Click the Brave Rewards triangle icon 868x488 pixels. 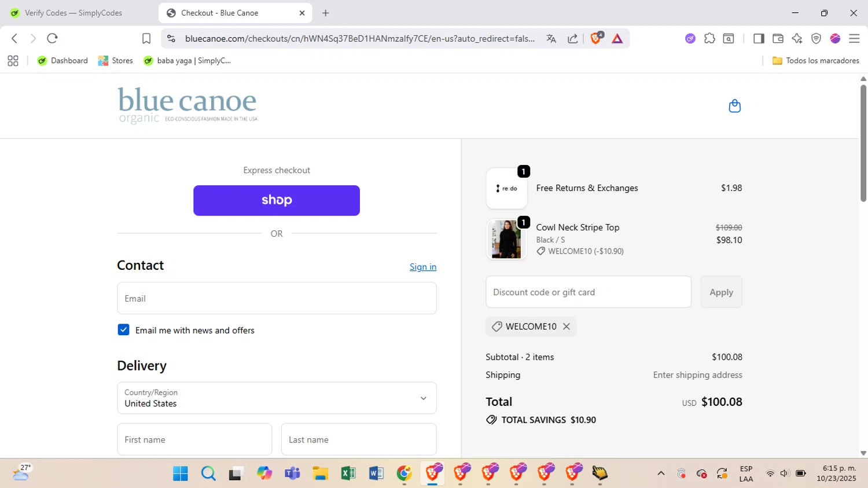[x=617, y=38]
